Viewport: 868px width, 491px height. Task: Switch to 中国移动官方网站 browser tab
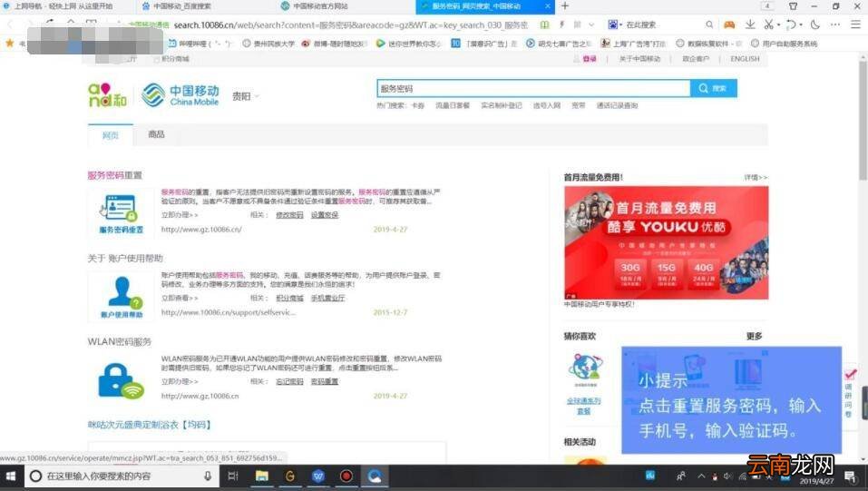coord(321,6)
